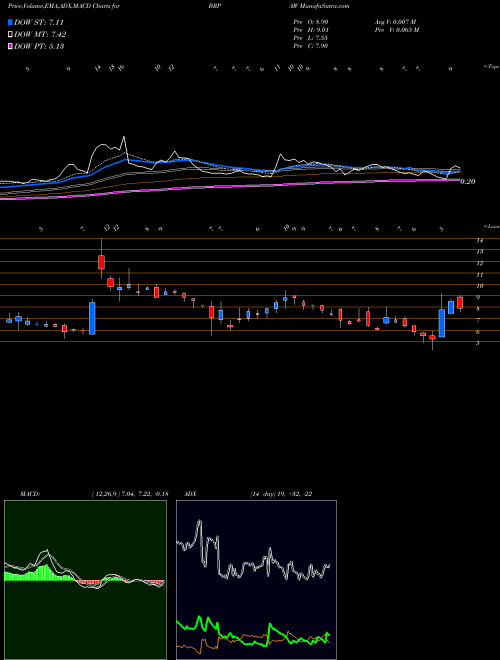Click the ADX panel title label
Screen dimensions: 500x660
[x=191, y=494]
